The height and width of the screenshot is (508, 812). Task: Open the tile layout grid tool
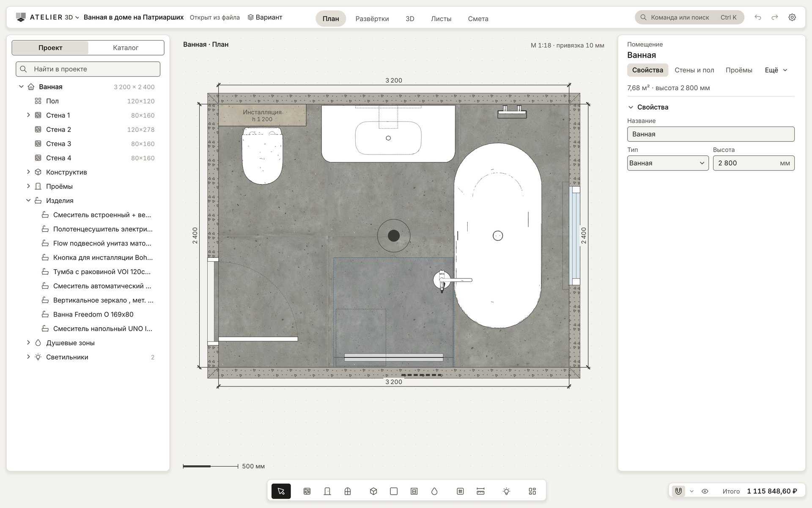point(532,491)
